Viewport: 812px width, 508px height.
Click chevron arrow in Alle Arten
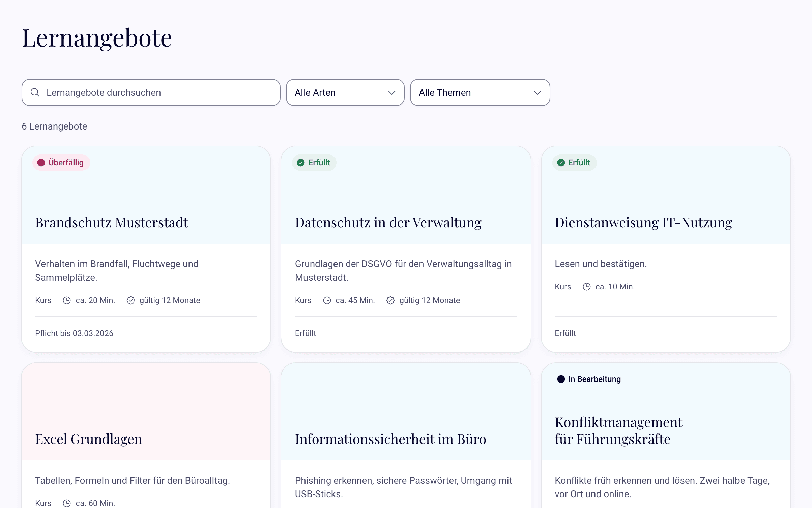coord(391,93)
